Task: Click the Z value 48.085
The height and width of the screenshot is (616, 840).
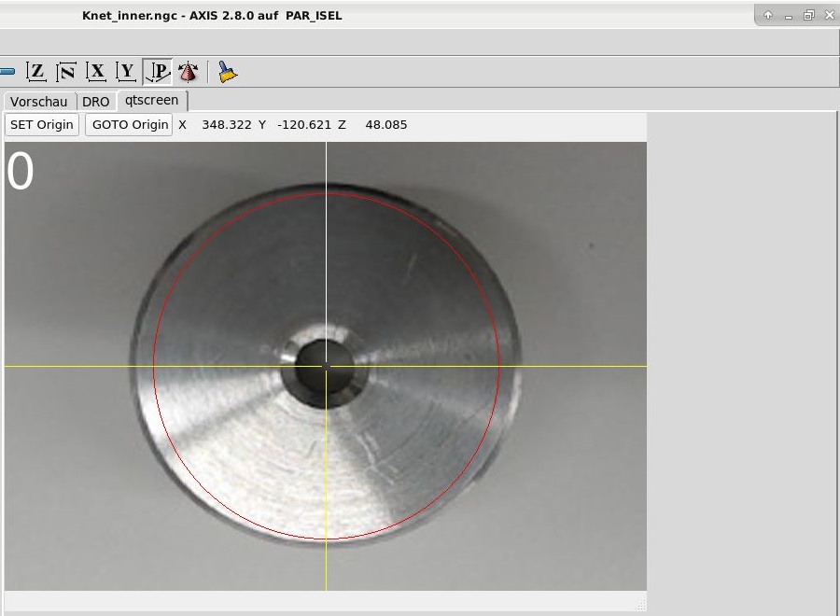Action: coord(386,125)
